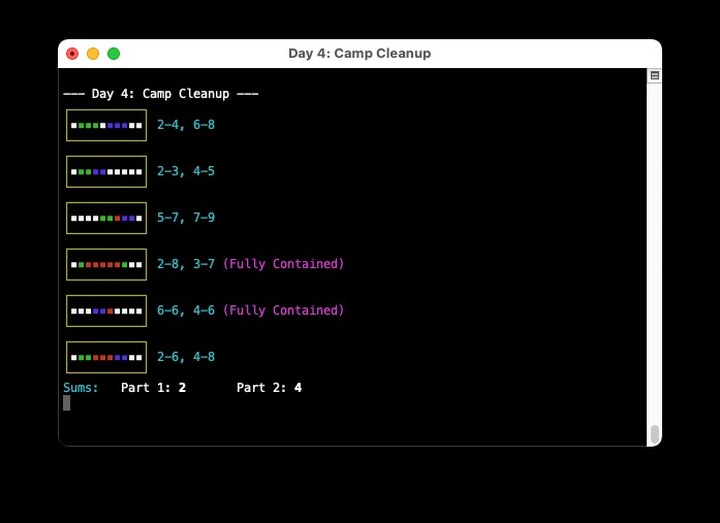720x523 pixels.
Task: Click '(Fully Contained)' beside 6-6, 4-6
Action: [283, 310]
